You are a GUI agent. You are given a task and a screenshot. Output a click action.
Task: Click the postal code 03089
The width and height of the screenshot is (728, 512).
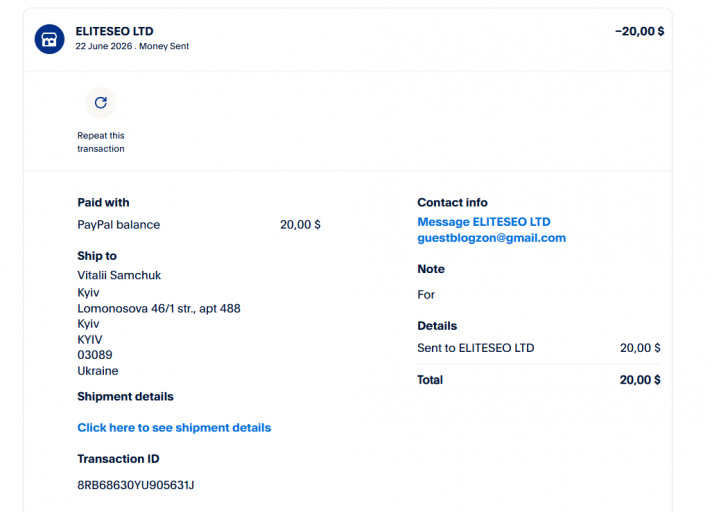[95, 355]
